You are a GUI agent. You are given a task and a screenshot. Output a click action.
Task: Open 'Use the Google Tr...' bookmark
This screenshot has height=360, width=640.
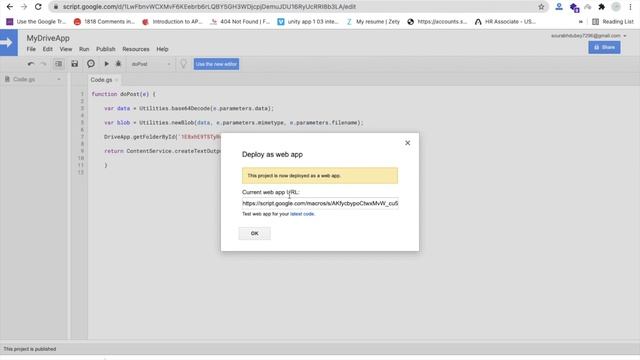click(36, 22)
